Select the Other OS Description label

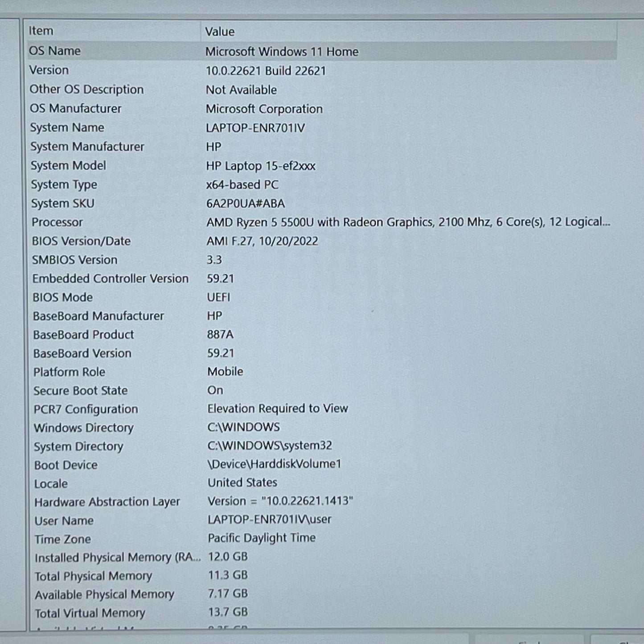(86, 89)
